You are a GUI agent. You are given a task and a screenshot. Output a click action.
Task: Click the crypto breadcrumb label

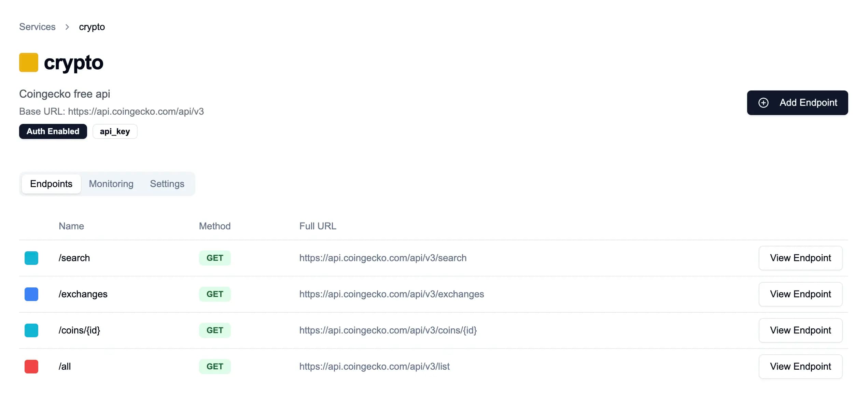[91, 27]
